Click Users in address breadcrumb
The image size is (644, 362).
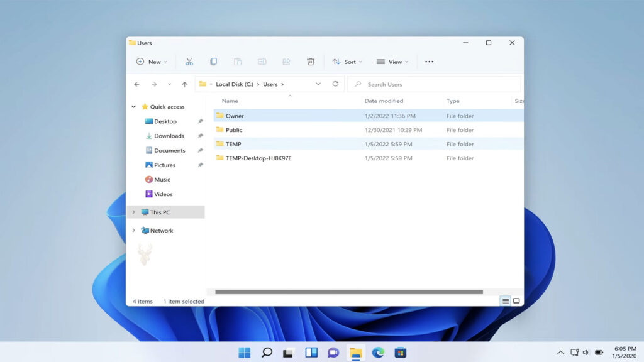click(x=270, y=84)
